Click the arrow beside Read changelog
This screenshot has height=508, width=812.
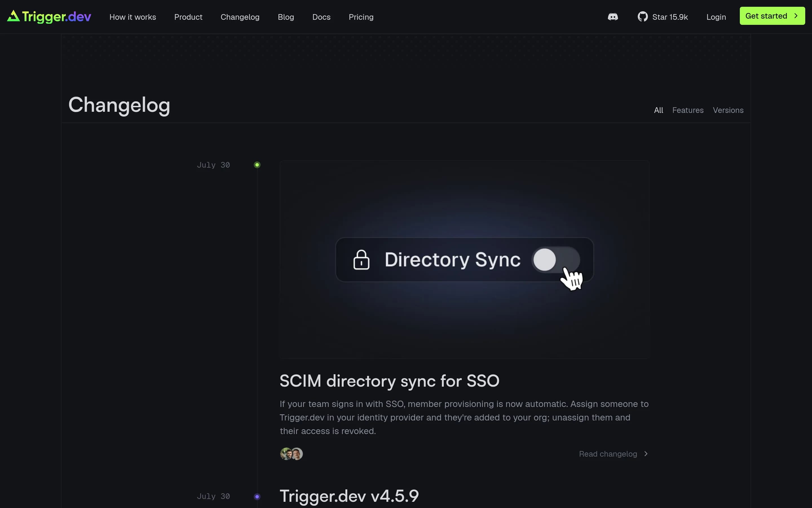(646, 454)
